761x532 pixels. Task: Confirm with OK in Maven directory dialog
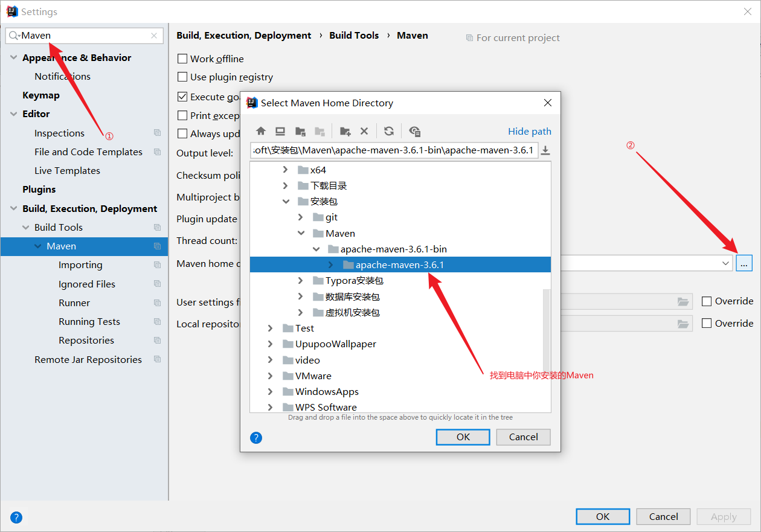point(463,437)
